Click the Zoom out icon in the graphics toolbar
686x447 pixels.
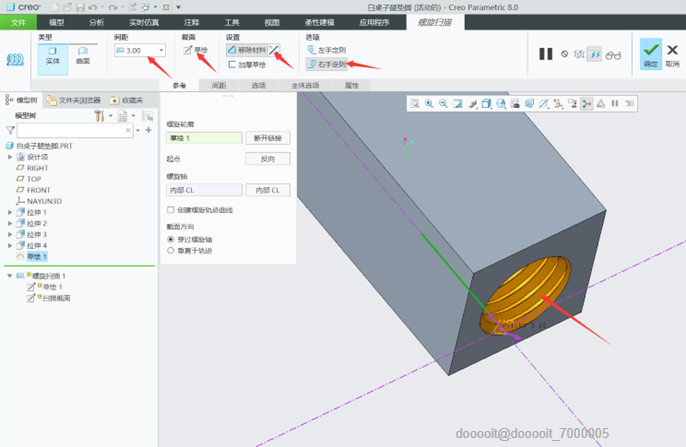(x=443, y=104)
